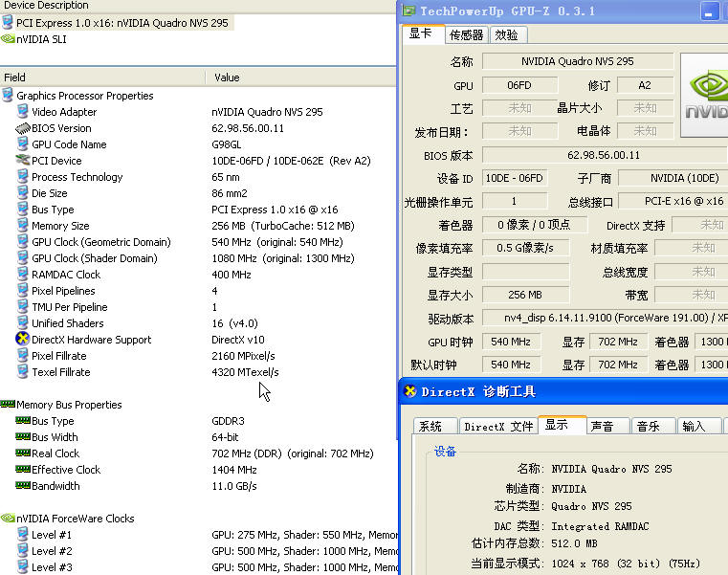Image resolution: width=728 pixels, height=575 pixels.
Task: Click the Level #3 clock icon
Action: [x=22, y=566]
